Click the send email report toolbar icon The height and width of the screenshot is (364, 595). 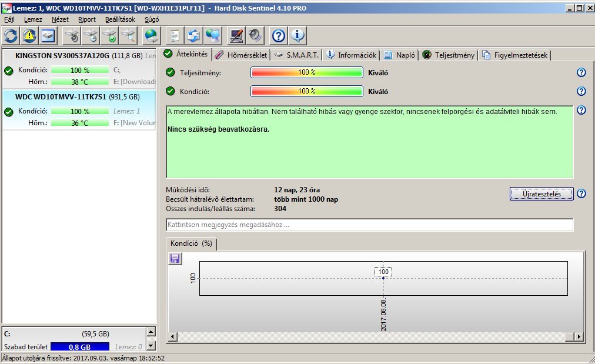193,36
